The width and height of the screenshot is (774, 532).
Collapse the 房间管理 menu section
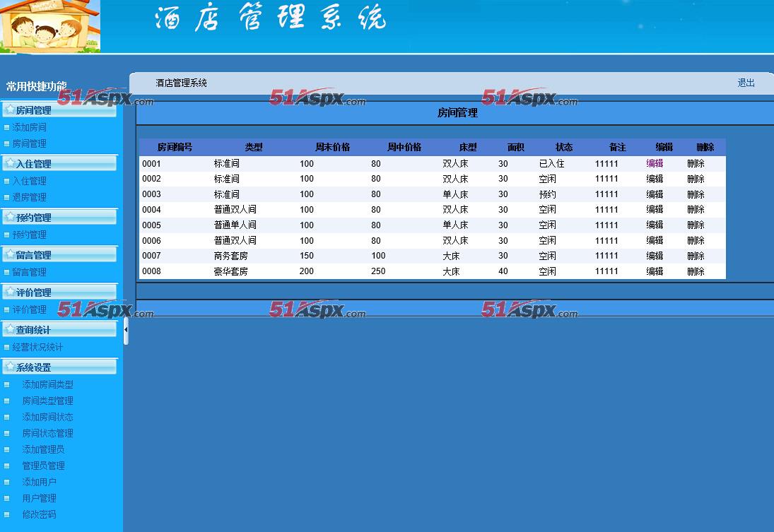tap(59, 110)
